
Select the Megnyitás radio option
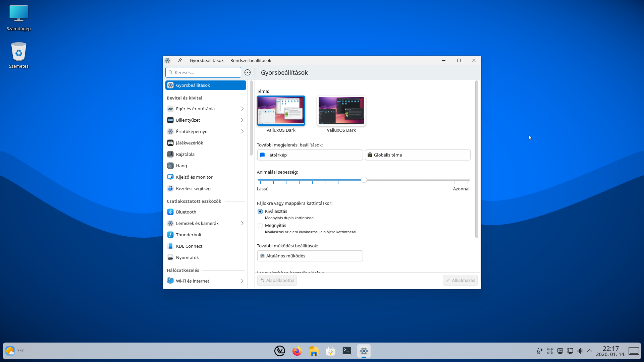[x=260, y=226]
